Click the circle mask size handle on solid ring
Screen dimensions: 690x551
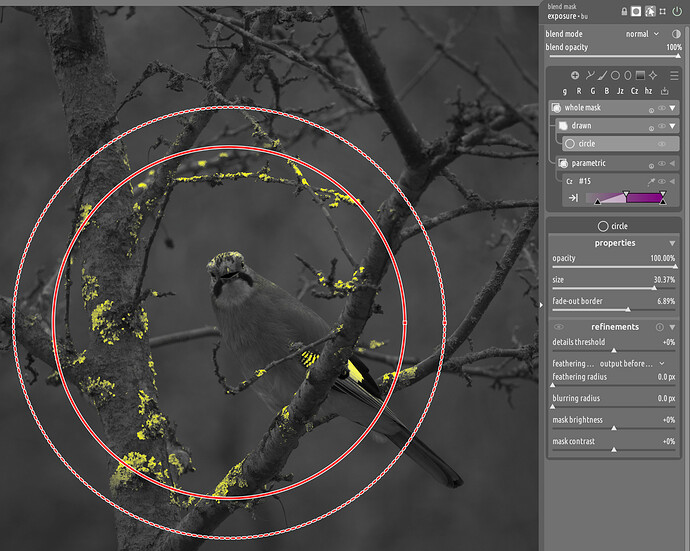click(405, 323)
